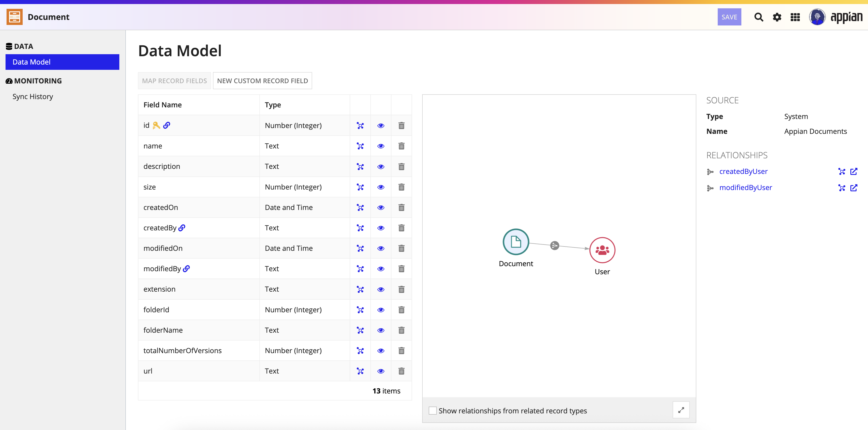Click dependents icon next to modifiedByUser relationship
The image size is (868, 430).
click(842, 188)
